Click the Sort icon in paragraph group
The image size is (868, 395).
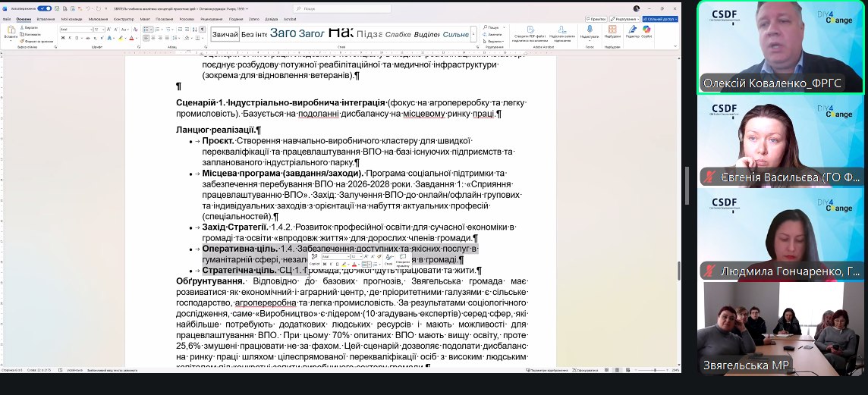(x=195, y=30)
